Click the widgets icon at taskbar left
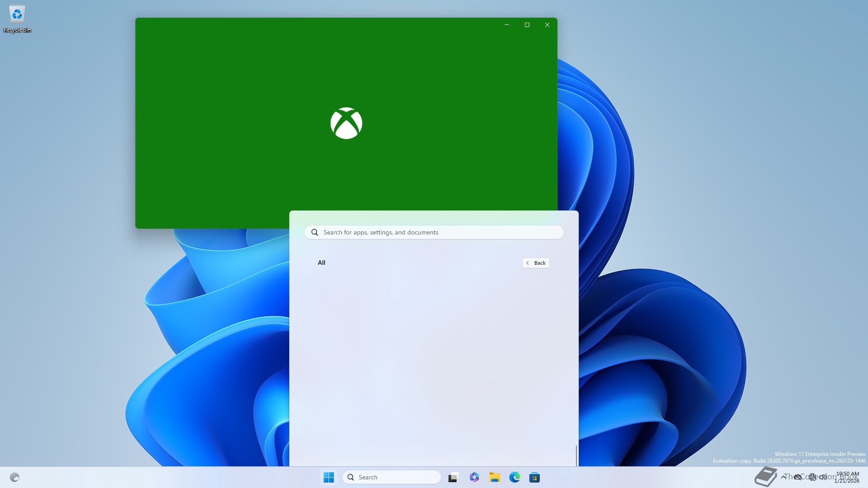 14,477
